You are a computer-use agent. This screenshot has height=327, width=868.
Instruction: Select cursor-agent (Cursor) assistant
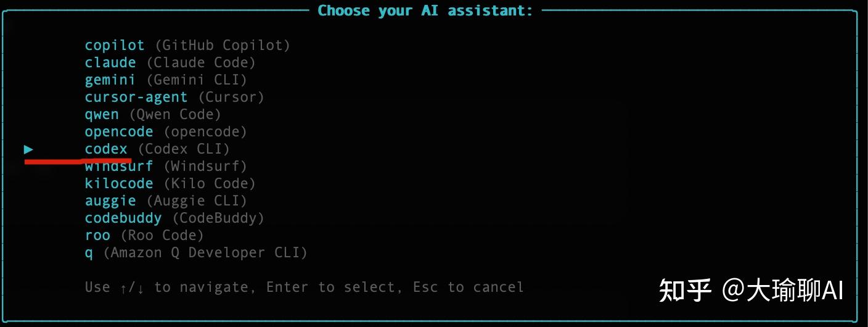(x=136, y=97)
